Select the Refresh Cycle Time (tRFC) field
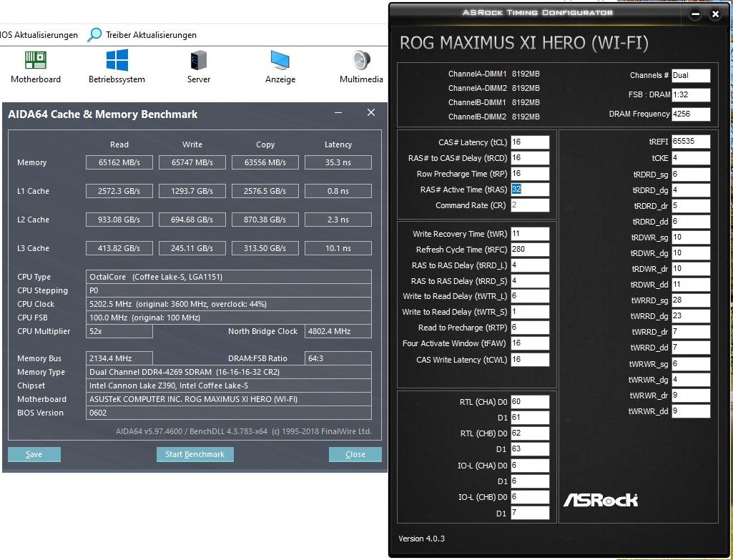Viewport: 733px width, 560px height. pos(530,249)
